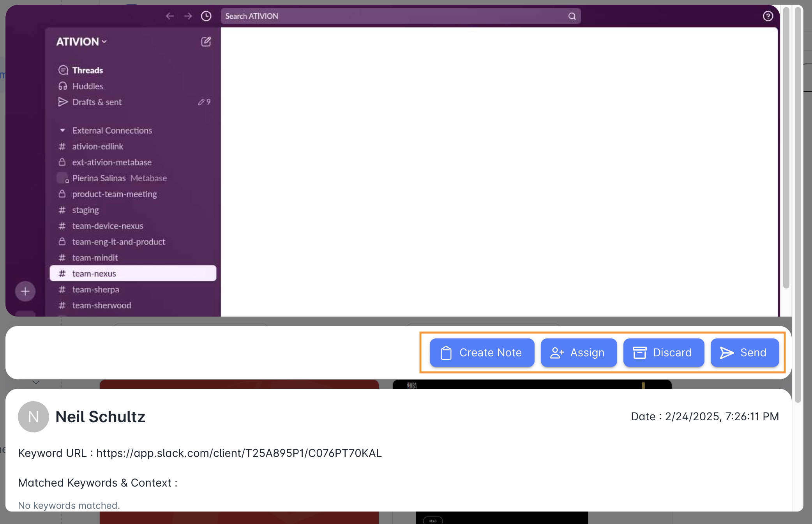Click the small chevron in background page
This screenshot has height=524, width=812.
coord(36,382)
